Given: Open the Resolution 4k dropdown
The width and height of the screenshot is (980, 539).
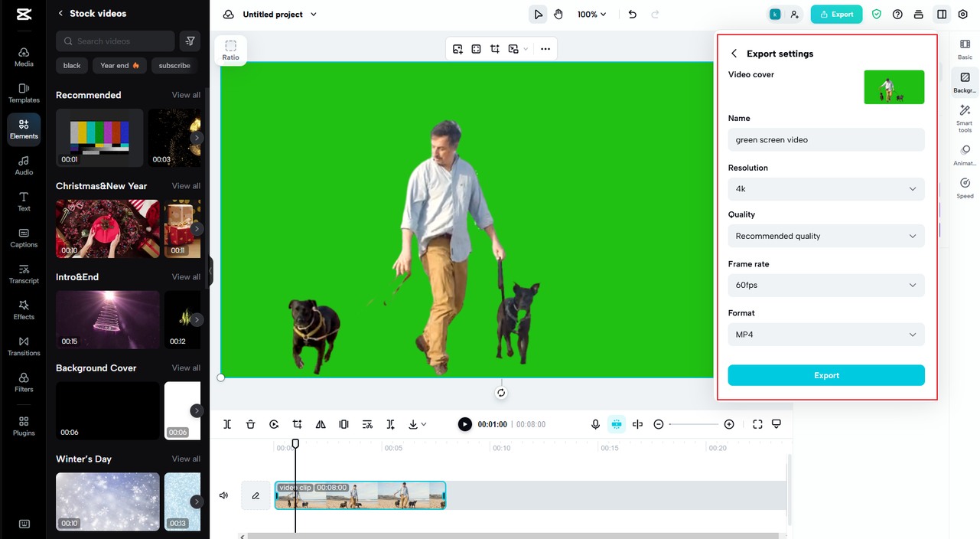Looking at the screenshot, I should click(x=826, y=189).
